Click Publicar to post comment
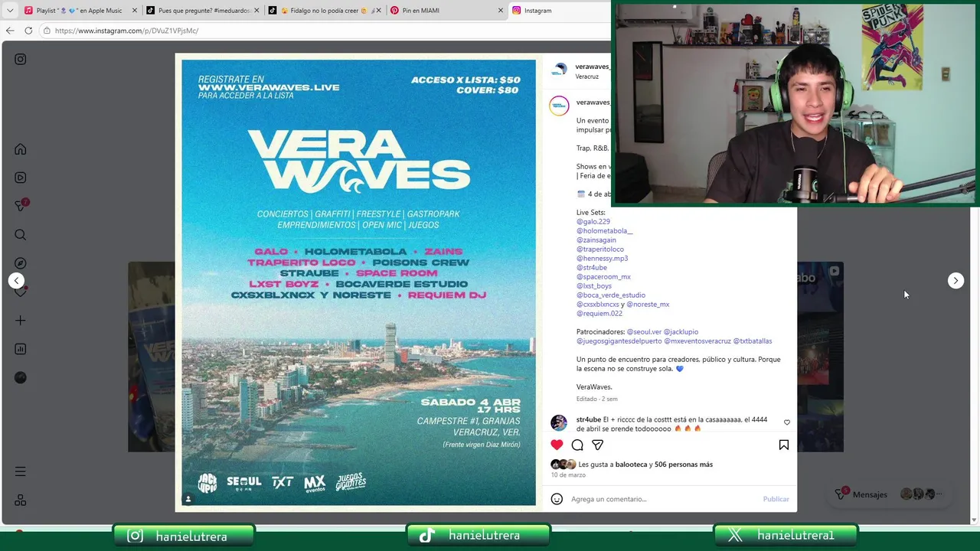This screenshot has width=980, height=551. point(776,499)
